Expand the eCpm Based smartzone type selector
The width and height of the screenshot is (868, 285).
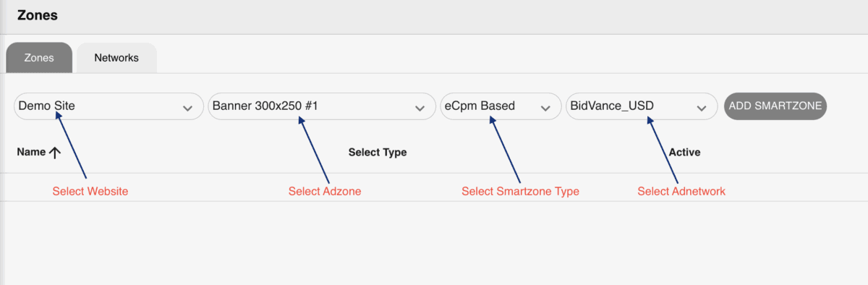pos(501,106)
